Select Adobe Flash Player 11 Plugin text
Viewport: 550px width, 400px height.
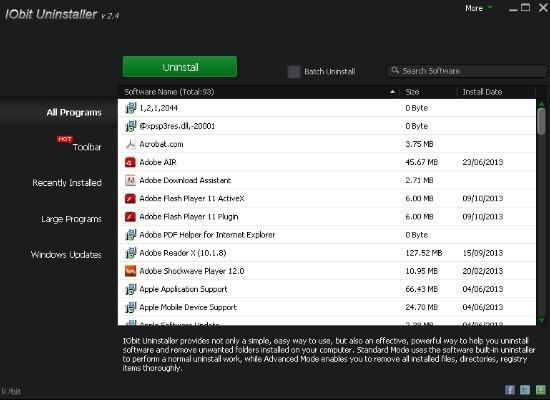click(x=189, y=217)
